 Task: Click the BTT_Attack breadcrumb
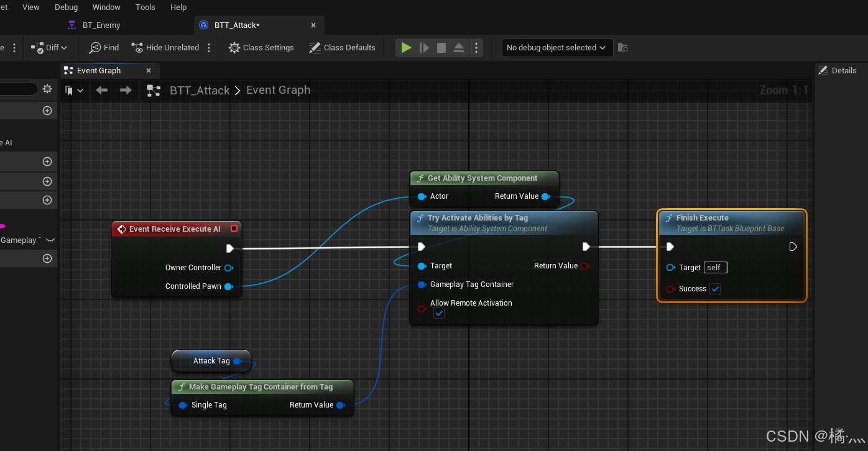coord(200,91)
